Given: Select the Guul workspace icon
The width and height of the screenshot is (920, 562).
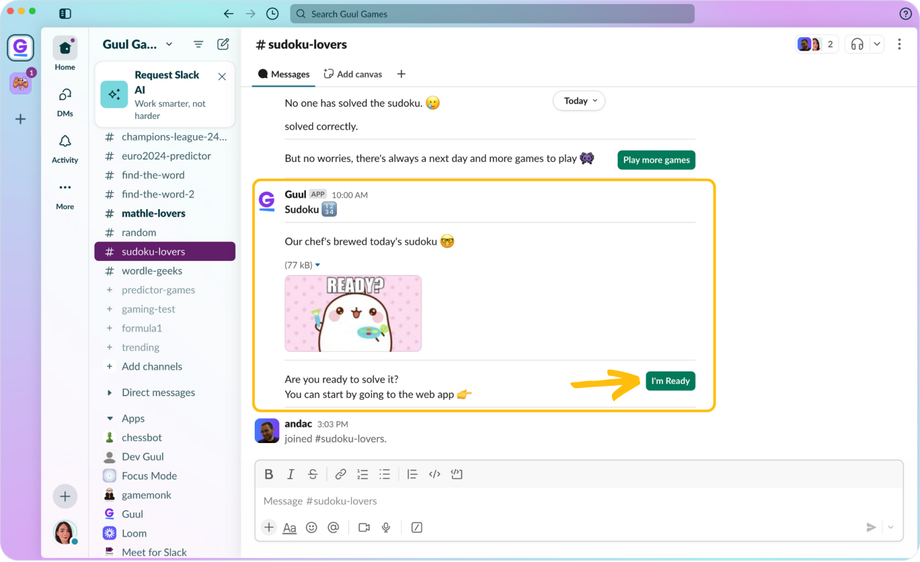Looking at the screenshot, I should click(21, 48).
